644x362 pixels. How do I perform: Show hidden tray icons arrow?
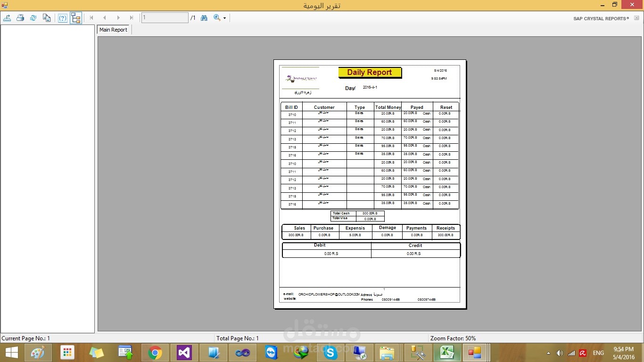[548, 353]
